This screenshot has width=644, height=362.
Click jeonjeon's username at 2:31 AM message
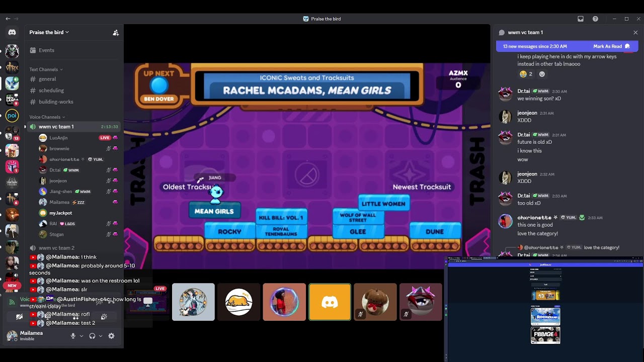click(527, 113)
